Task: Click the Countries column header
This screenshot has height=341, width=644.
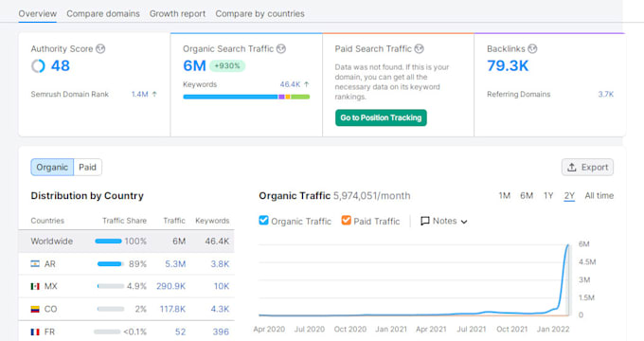Action: pos(47,221)
